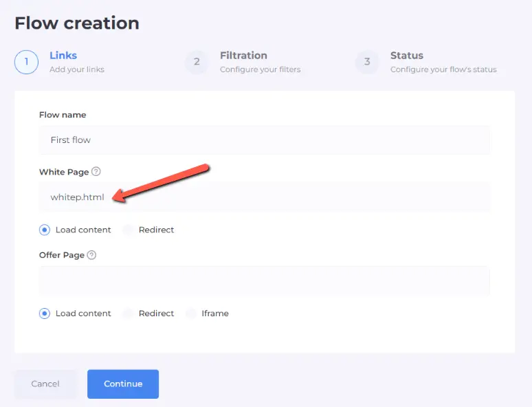The image size is (532, 407).
Task: Click the step 3 circle icon
Action: point(367,62)
